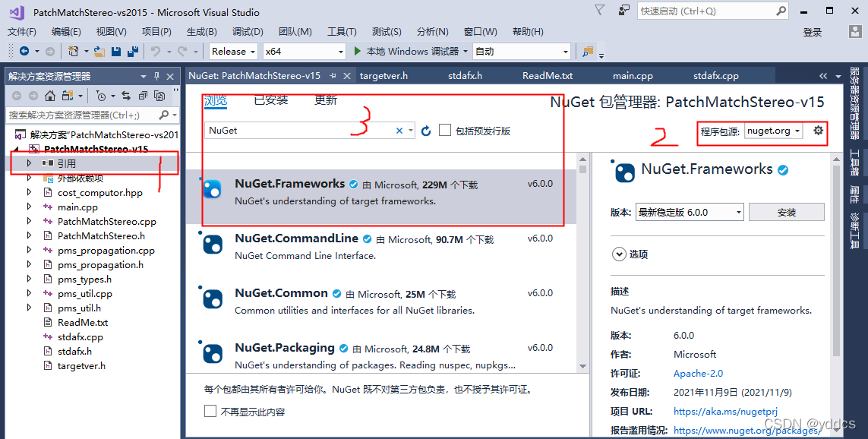
Task: Select pms_types.h in Solution Explorer
Action: point(85,279)
